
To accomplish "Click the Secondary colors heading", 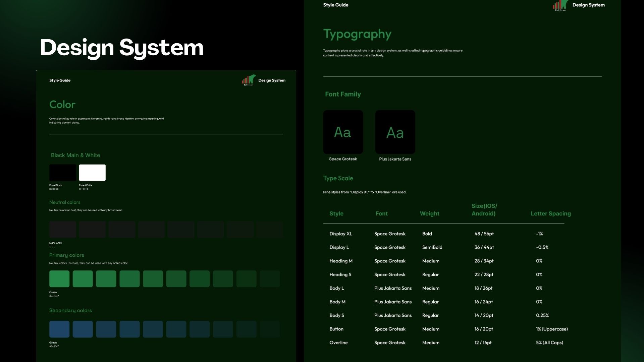I will click(x=70, y=310).
